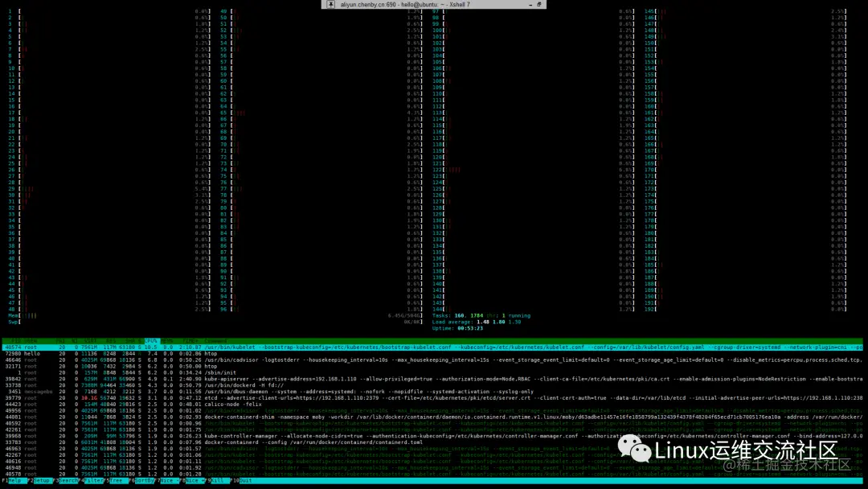
Task: Click the CPU 192 usage meter
Action: coord(746,309)
